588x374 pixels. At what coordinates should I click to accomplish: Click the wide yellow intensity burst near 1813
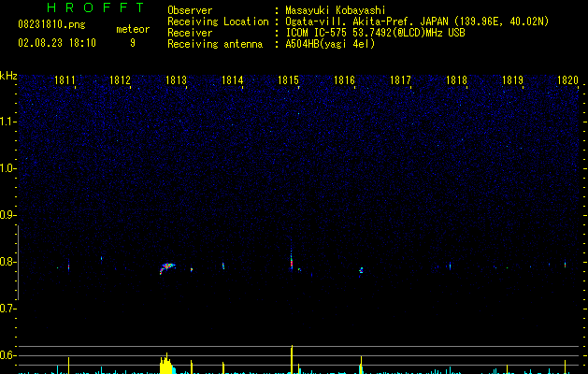click(167, 364)
